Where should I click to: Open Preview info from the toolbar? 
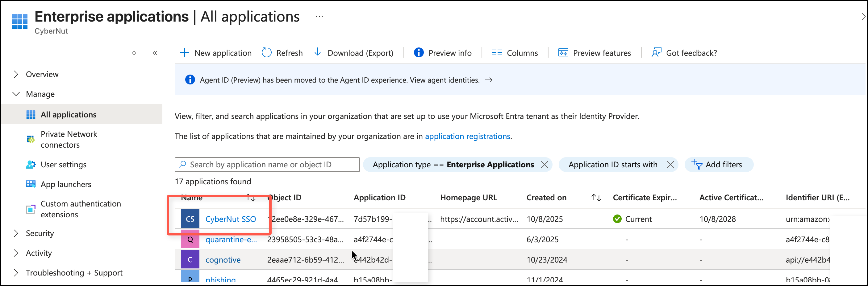click(443, 53)
